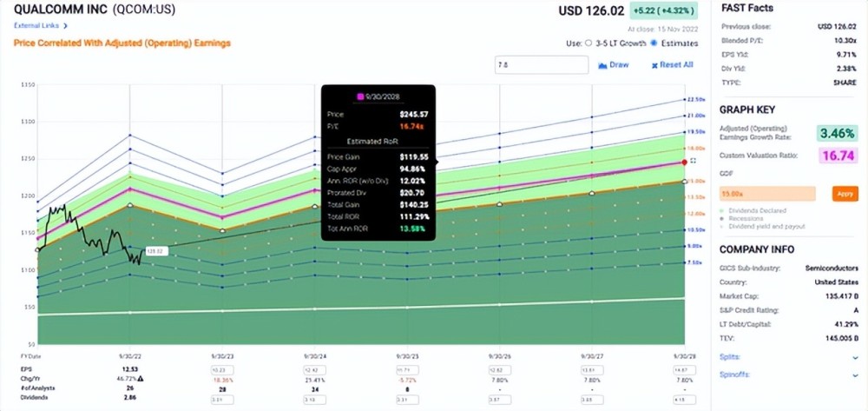Click the 22.50x P/E line marker
The height and width of the screenshot is (411, 868).
(x=686, y=101)
